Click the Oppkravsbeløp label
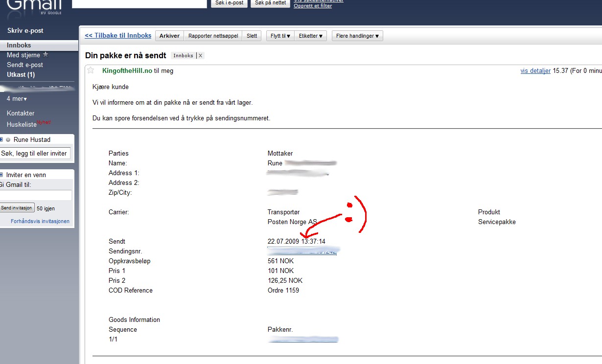This screenshot has height=364, width=602. point(130,261)
